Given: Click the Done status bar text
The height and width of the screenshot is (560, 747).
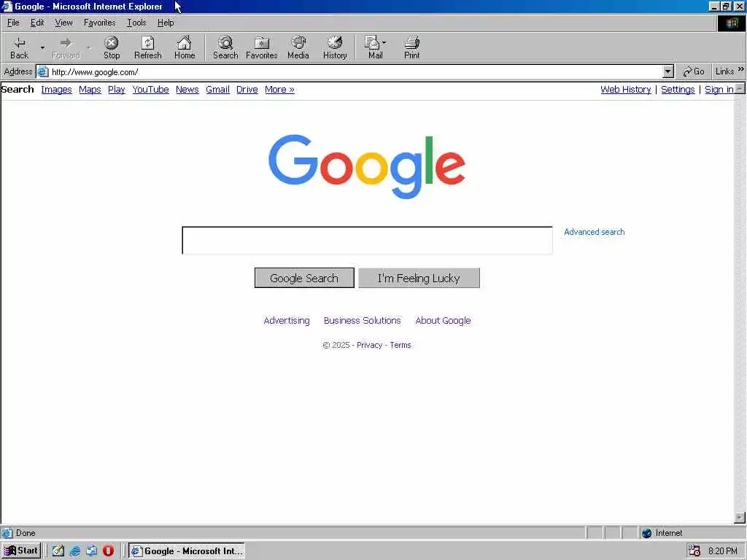Looking at the screenshot, I should 26,533.
